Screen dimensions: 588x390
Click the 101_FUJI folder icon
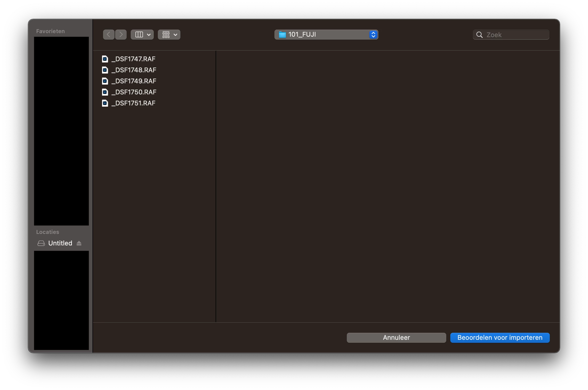(x=282, y=35)
